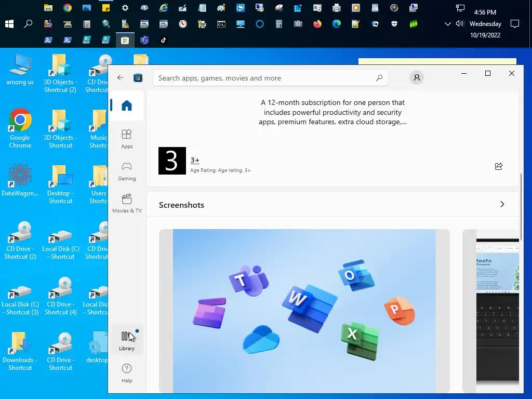Open Notepad from the taskbar
Viewport: 532px width, 399px height.
[202, 8]
